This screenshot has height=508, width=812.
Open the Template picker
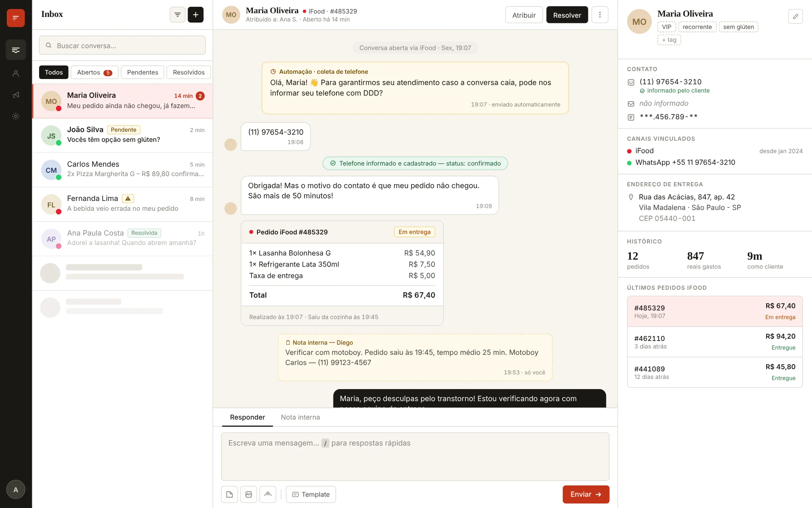(311, 494)
